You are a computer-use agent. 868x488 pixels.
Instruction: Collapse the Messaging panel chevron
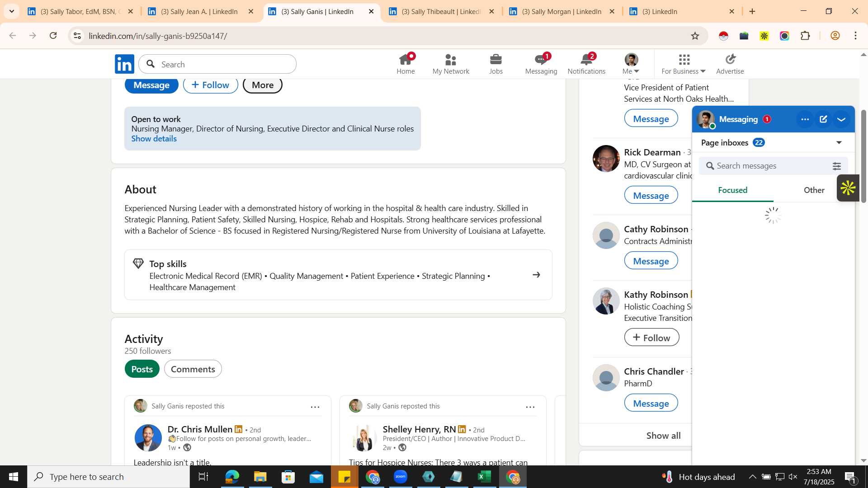[x=841, y=120]
